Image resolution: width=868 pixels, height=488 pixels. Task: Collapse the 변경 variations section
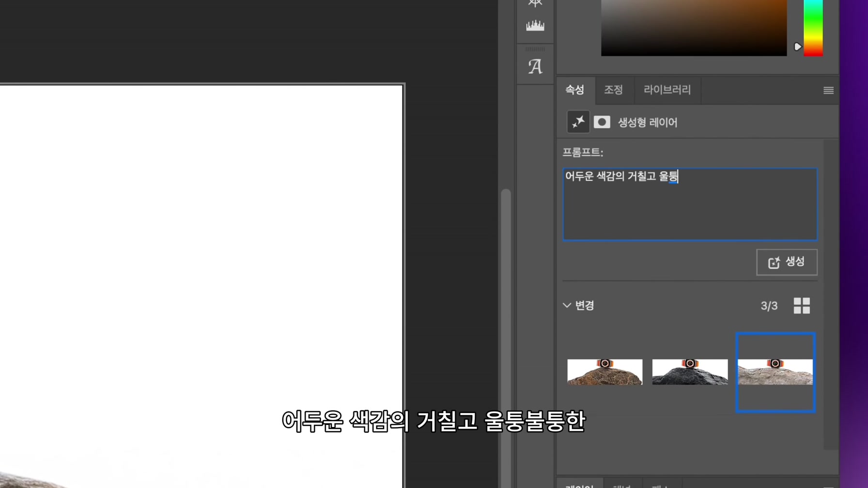[567, 305]
